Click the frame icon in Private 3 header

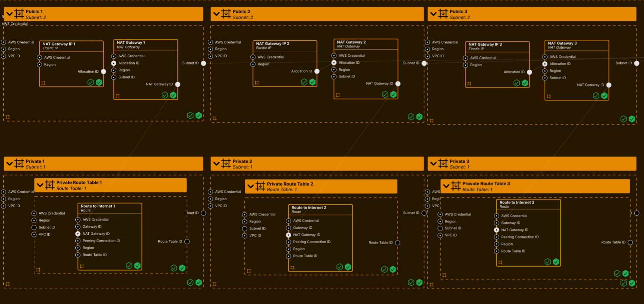click(x=443, y=163)
